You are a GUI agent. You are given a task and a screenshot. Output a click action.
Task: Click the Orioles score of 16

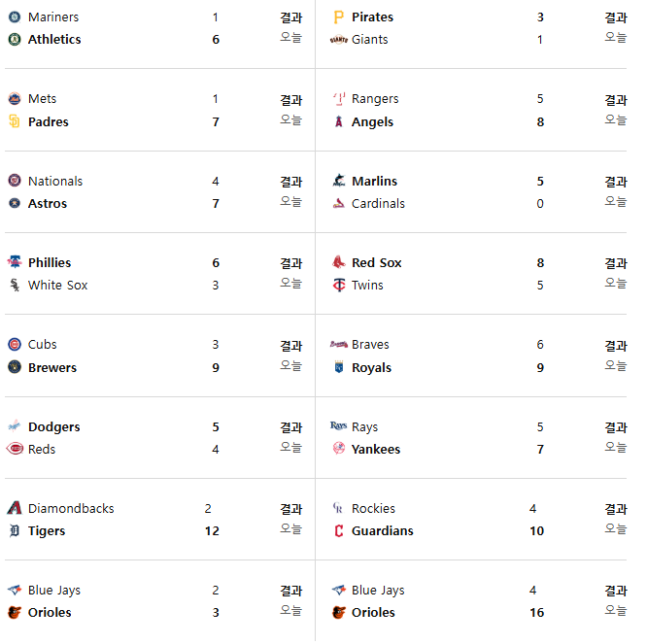coord(537,613)
